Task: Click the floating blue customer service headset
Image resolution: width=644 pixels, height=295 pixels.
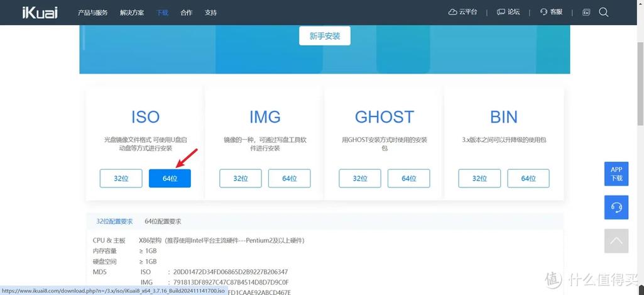Action: [616, 207]
